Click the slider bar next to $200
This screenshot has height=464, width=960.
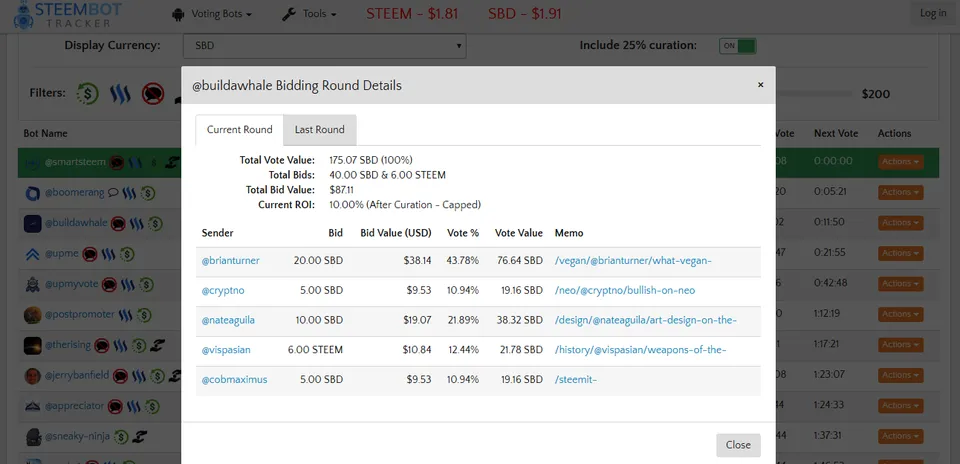point(814,94)
